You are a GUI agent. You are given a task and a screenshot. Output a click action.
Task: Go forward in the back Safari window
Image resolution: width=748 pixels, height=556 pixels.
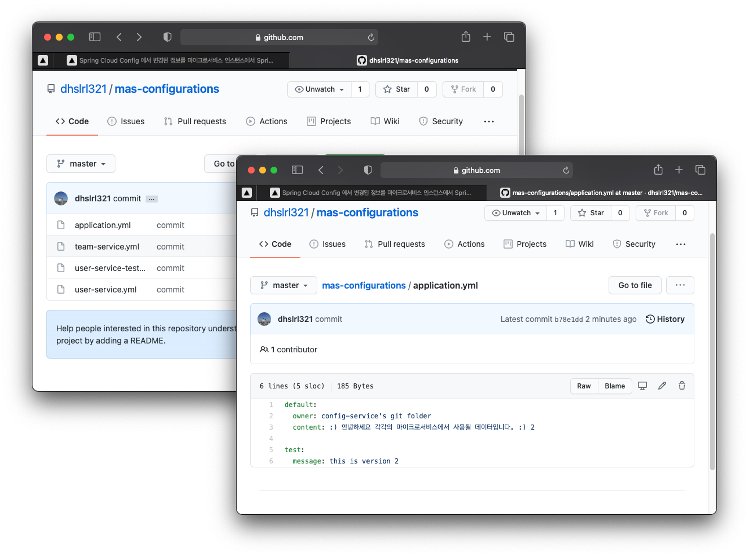139,37
